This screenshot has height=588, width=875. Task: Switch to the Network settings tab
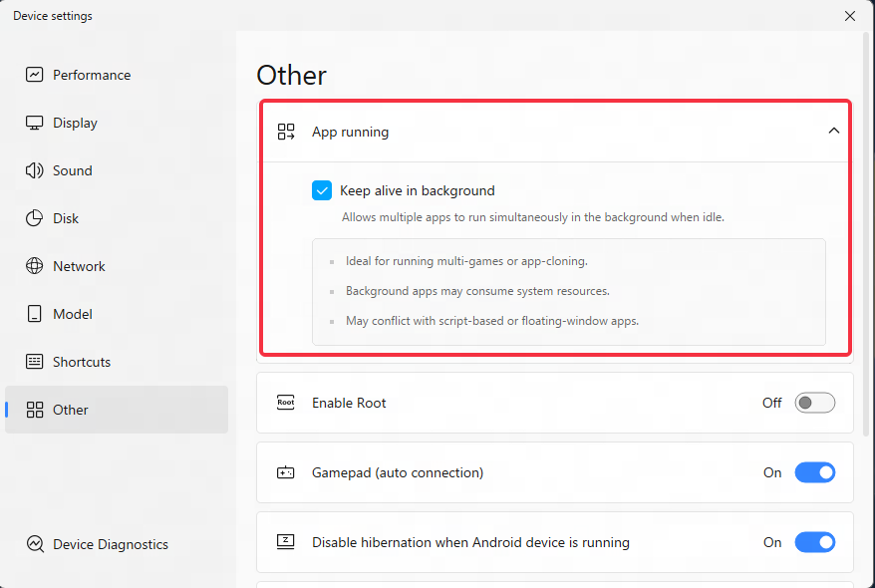[x=117, y=266]
